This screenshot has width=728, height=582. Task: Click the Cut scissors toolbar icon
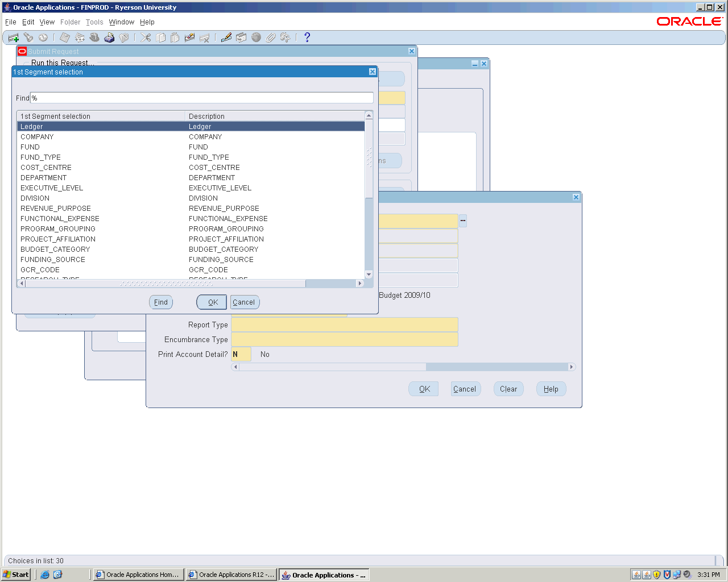146,38
